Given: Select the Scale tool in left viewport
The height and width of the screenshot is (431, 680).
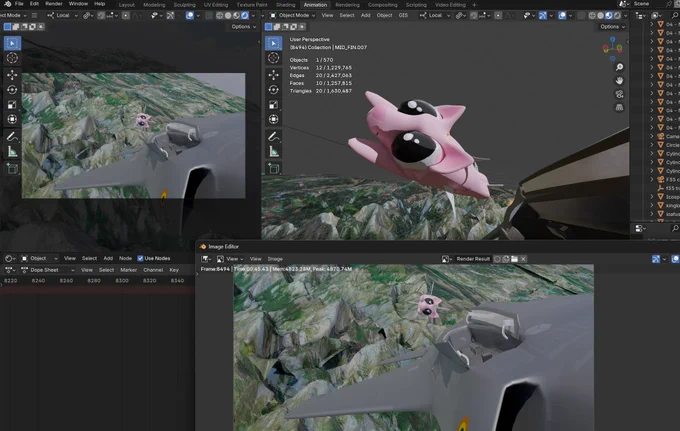Looking at the screenshot, I should [12, 104].
